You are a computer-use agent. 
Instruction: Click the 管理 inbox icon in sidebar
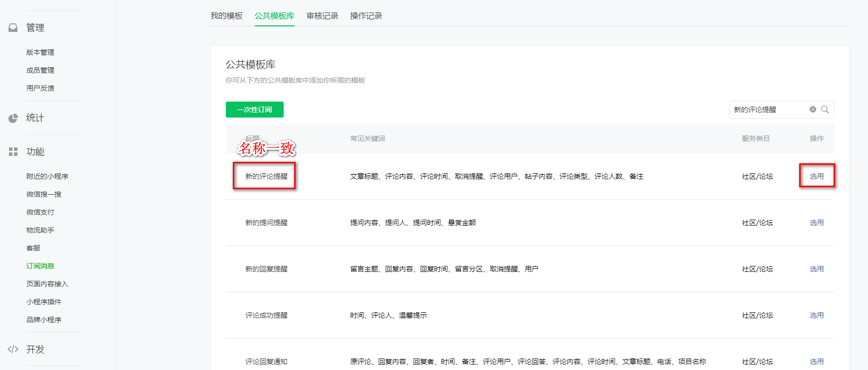click(13, 28)
